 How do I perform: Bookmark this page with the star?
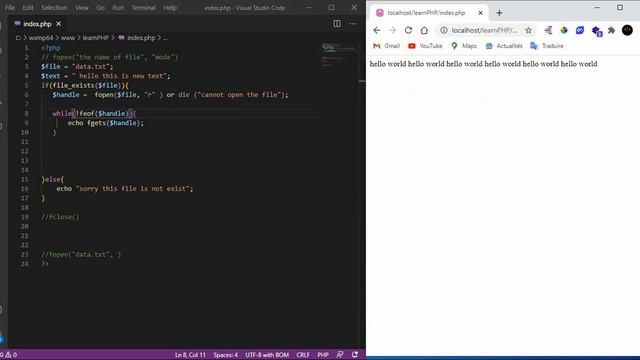pos(529,30)
